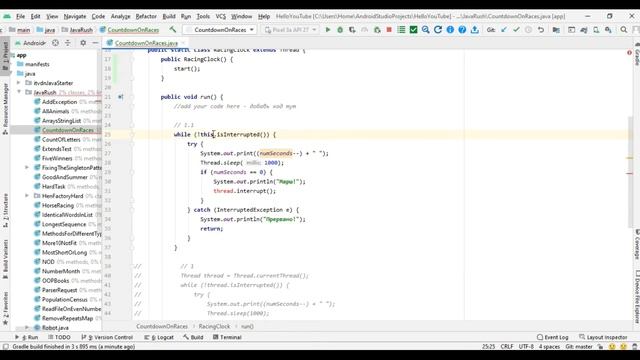This screenshot has height=360, width=640.
Task: Click RacingClock in bottom breadcrumb
Action: pos(214,326)
